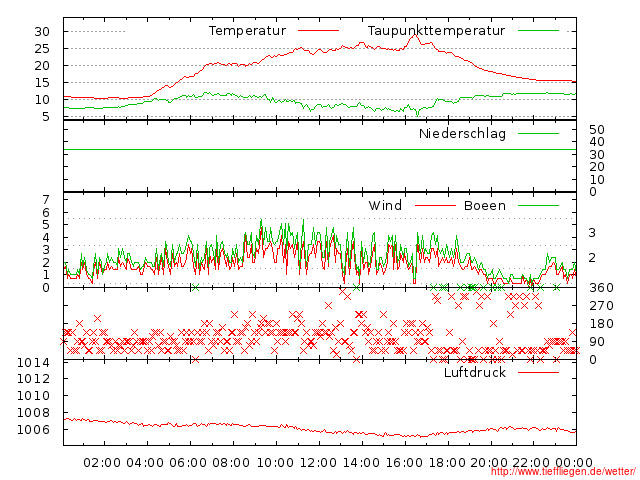
Task: Click the 14:00 time axis label
Action: 361,463
